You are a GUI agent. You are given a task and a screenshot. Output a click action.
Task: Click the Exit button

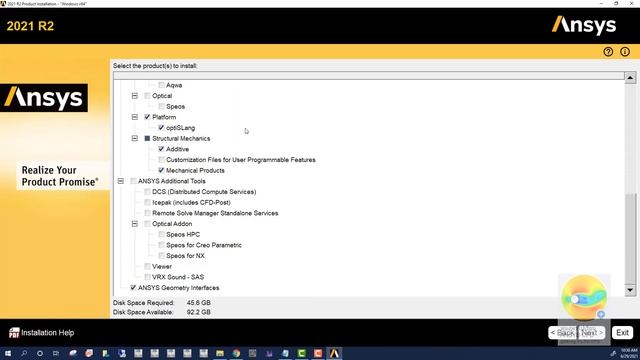(622, 333)
